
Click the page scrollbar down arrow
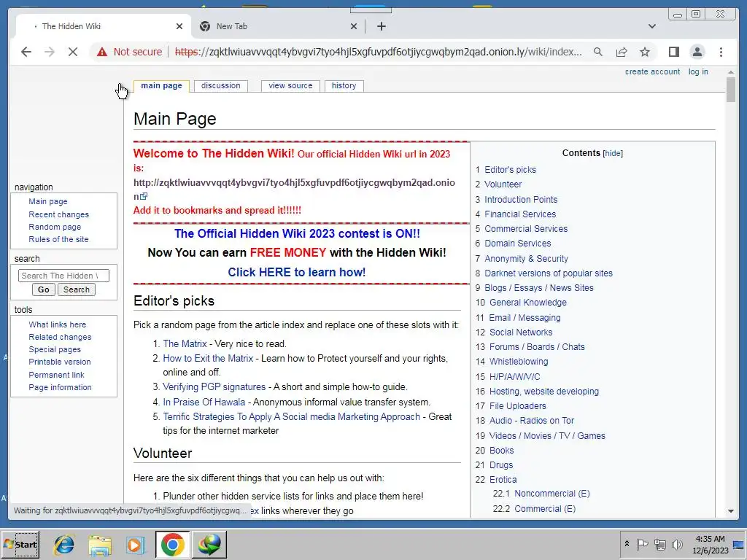coord(731,511)
